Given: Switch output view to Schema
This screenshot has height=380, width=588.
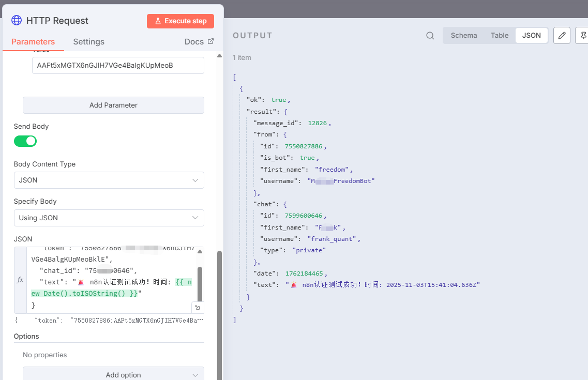Looking at the screenshot, I should coord(463,36).
